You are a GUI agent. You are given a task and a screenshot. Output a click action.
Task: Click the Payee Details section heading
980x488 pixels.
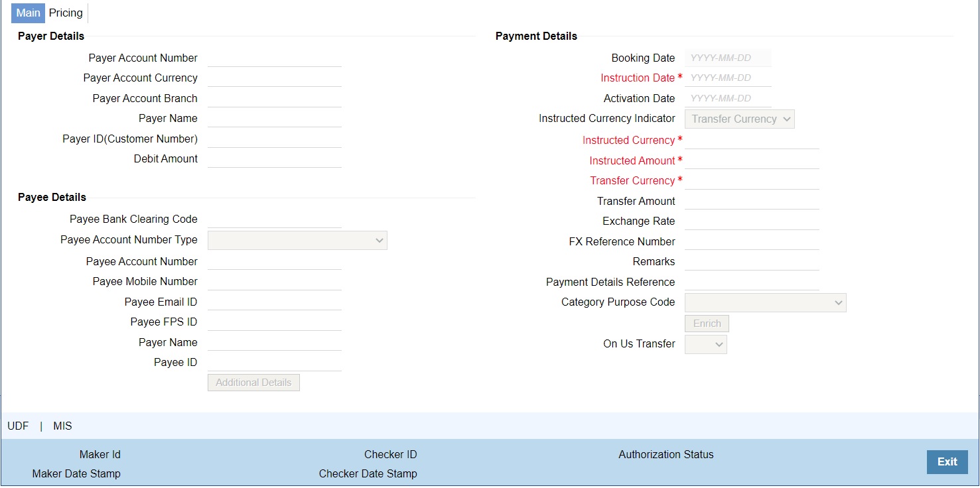[52, 198]
